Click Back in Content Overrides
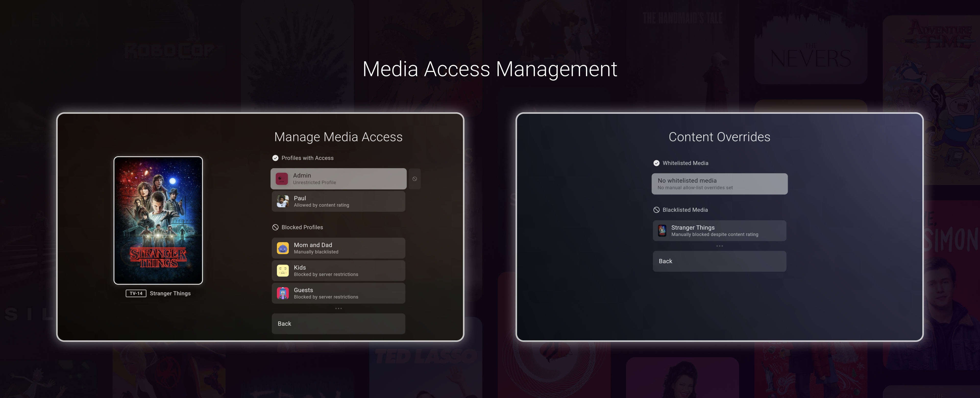Viewport: 980px width, 398px height. point(719,261)
